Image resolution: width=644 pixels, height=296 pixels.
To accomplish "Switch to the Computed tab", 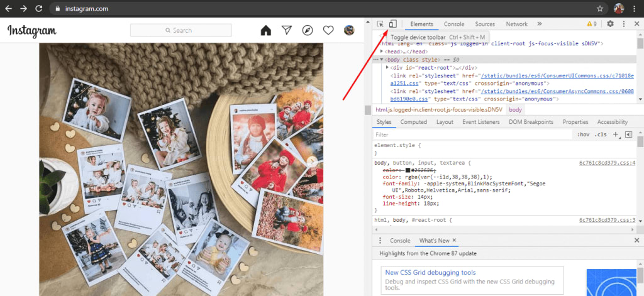I will point(414,122).
